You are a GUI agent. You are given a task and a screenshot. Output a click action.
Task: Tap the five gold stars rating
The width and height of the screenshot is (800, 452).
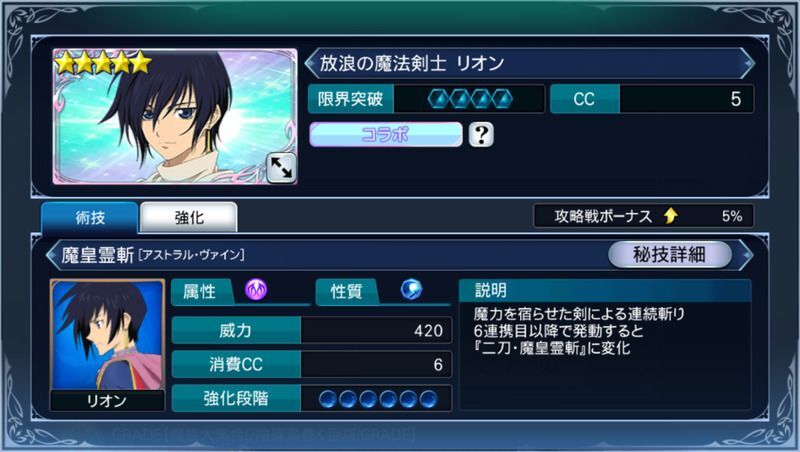104,63
